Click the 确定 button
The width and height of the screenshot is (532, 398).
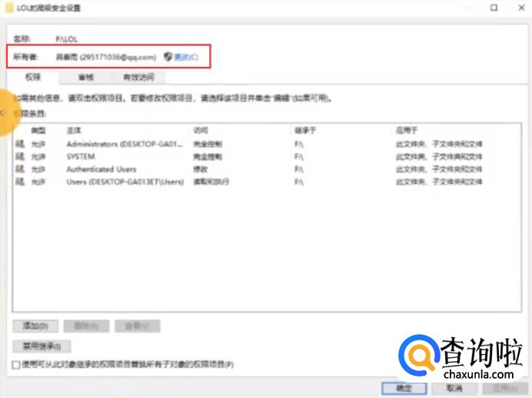[x=404, y=388]
